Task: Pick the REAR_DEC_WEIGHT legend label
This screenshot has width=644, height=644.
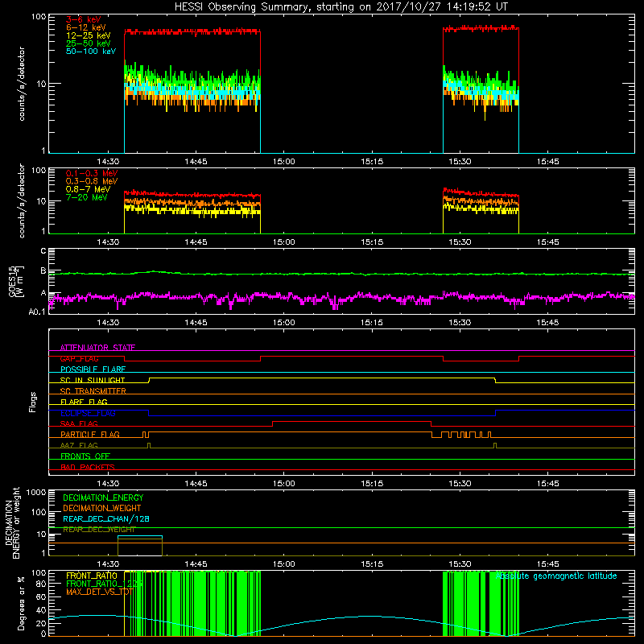Action: coord(99,530)
